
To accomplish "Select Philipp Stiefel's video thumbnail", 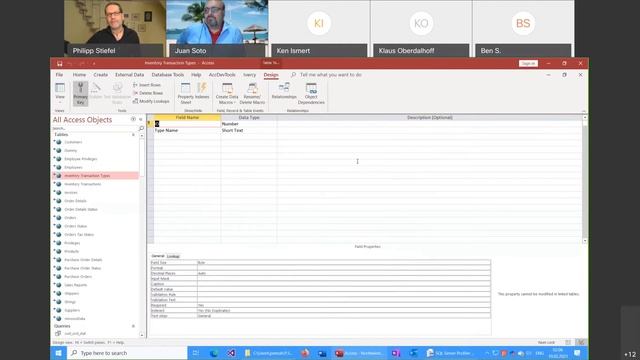I will coord(115,29).
